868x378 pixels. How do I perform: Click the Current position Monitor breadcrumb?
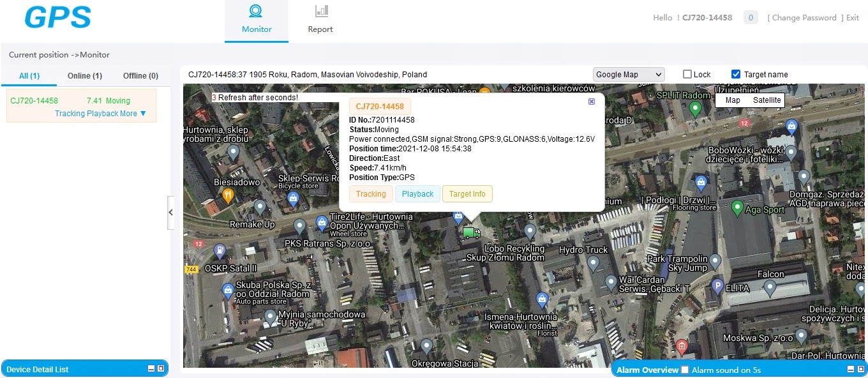tap(59, 55)
